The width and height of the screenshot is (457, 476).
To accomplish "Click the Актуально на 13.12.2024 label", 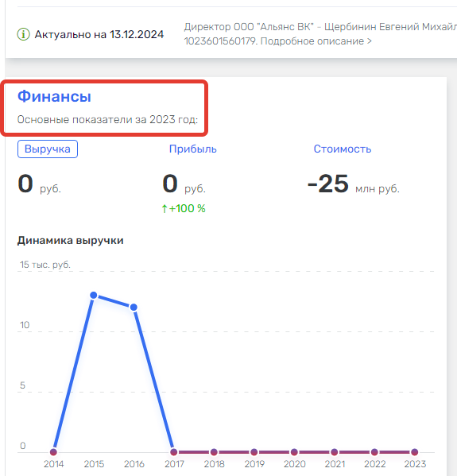I will coord(99,34).
